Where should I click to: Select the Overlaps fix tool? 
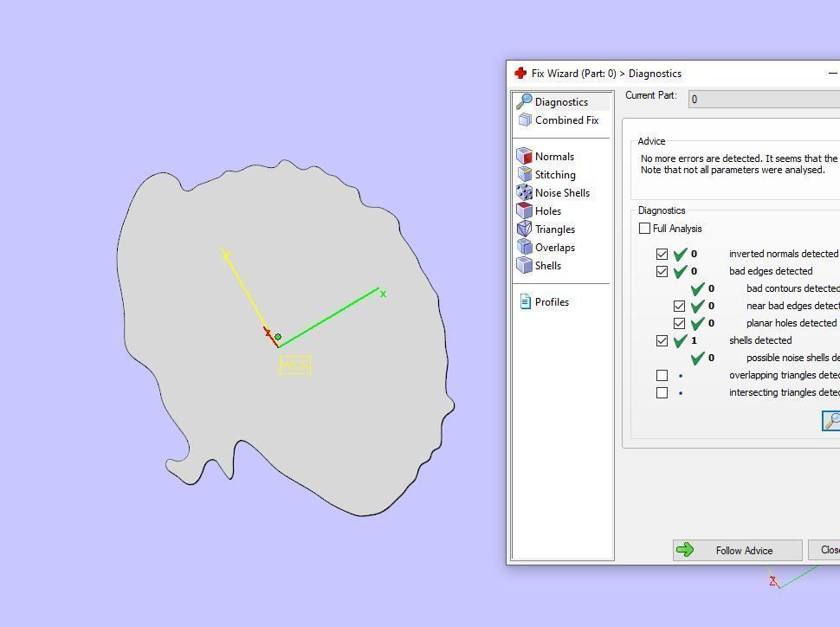tap(546, 248)
